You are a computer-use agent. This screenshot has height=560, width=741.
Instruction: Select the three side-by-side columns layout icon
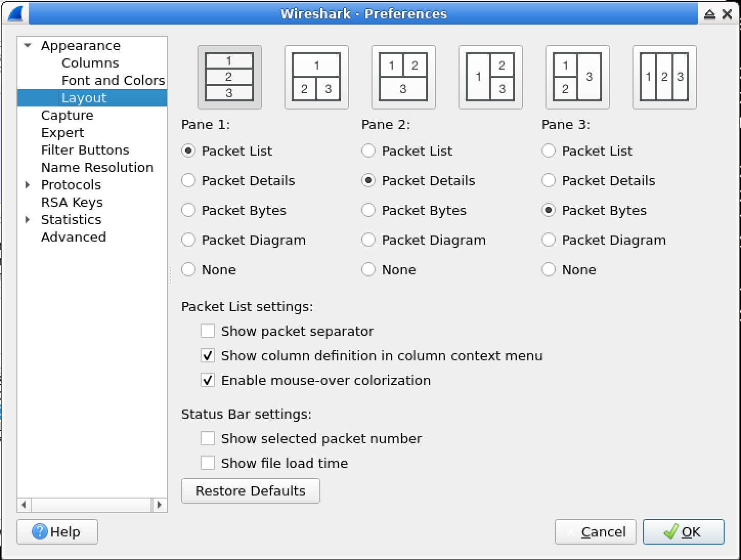point(664,77)
